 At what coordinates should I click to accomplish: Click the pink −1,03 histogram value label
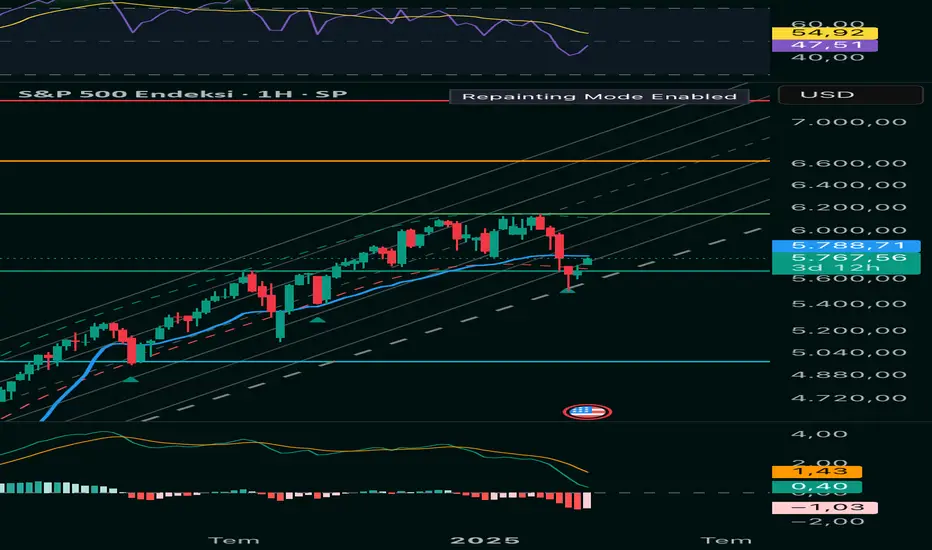824,507
